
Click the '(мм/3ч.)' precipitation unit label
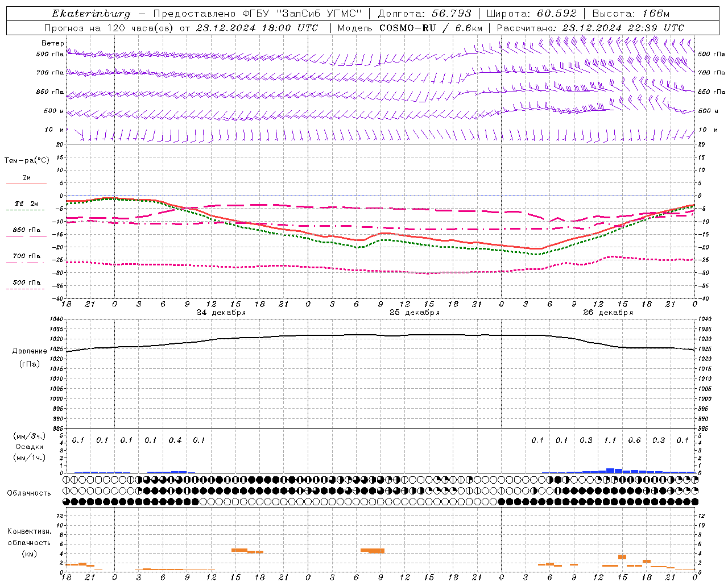[30, 436]
